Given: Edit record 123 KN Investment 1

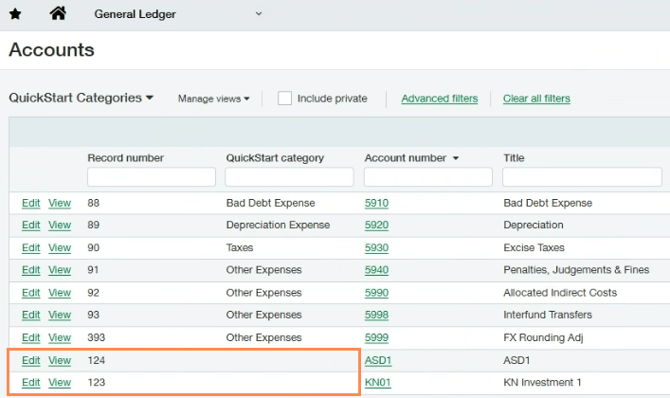Looking at the screenshot, I should [31, 383].
